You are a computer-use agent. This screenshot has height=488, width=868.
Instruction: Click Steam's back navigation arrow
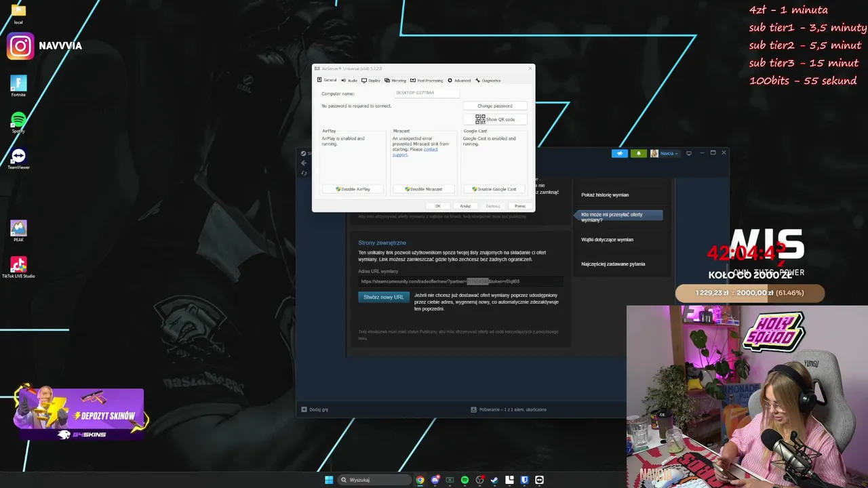click(304, 164)
